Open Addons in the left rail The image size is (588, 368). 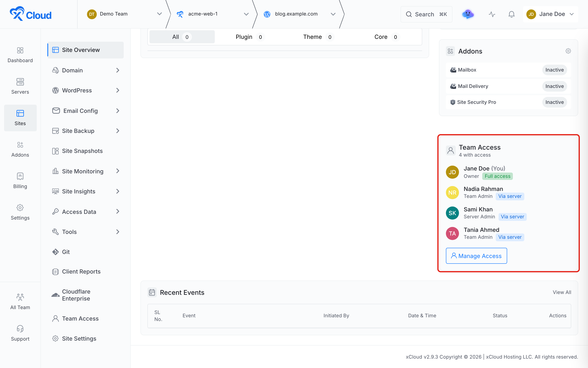(20, 149)
